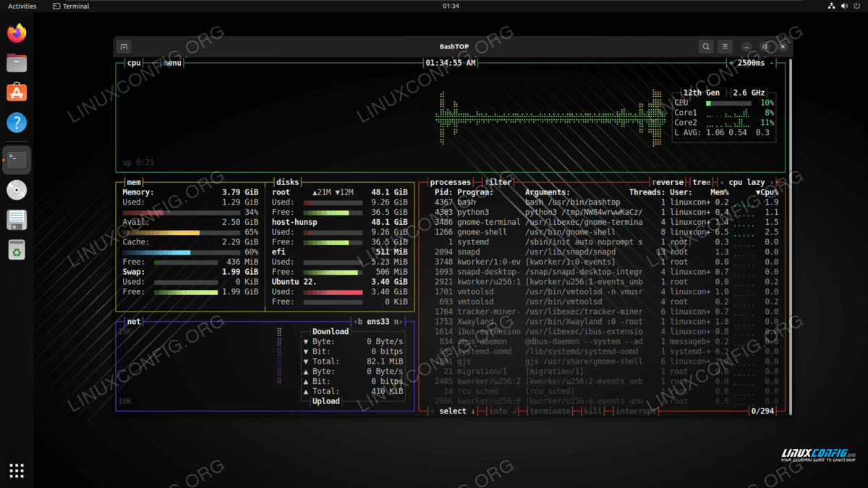Click the BashTOP window title
Viewport: 868px width, 488px height.
[x=454, y=47]
